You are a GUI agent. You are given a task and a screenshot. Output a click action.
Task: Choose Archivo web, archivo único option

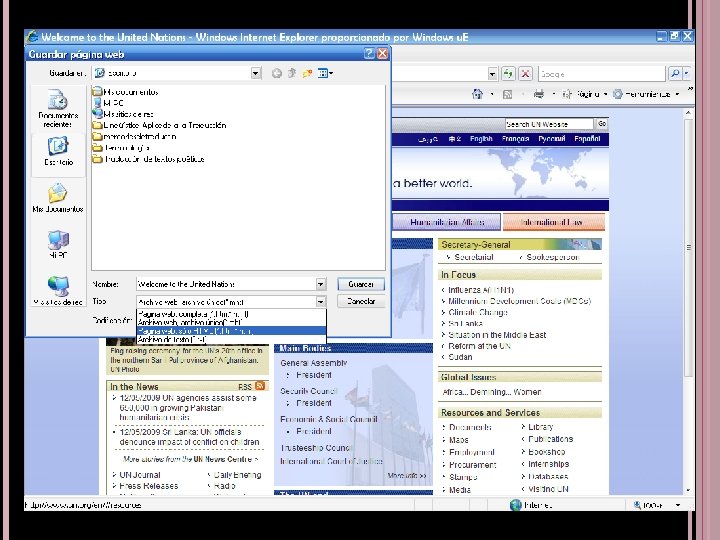[231, 322]
